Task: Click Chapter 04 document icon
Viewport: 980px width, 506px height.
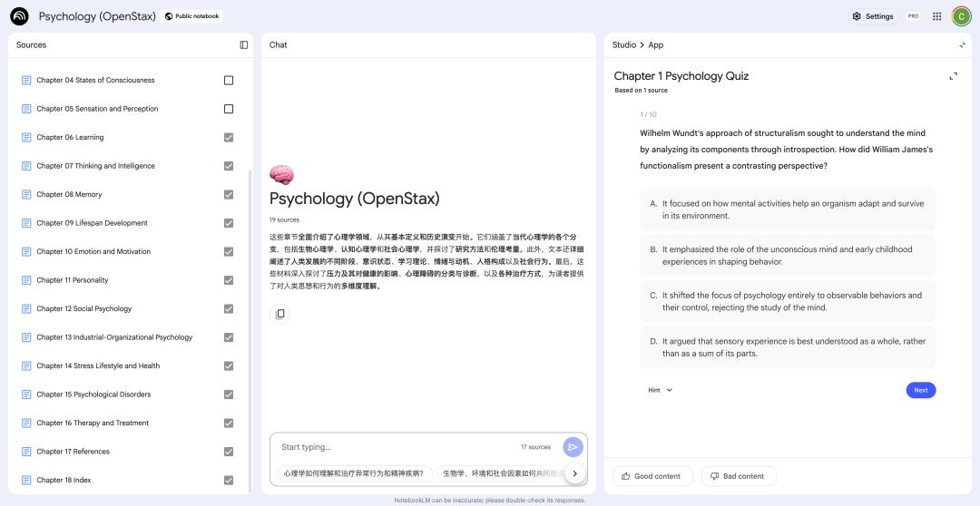Action: (26, 80)
